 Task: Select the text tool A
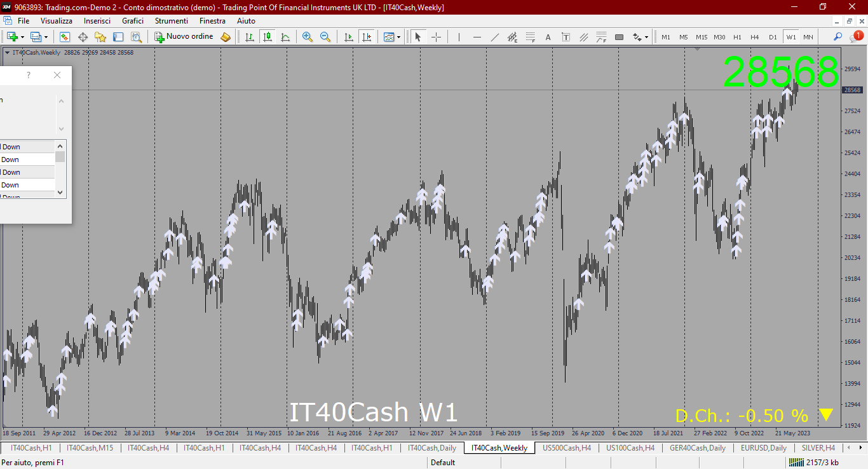pos(548,37)
